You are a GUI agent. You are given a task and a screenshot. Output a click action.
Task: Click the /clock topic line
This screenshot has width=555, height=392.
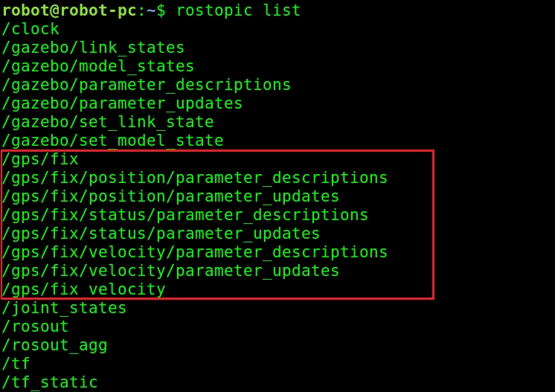point(31,29)
